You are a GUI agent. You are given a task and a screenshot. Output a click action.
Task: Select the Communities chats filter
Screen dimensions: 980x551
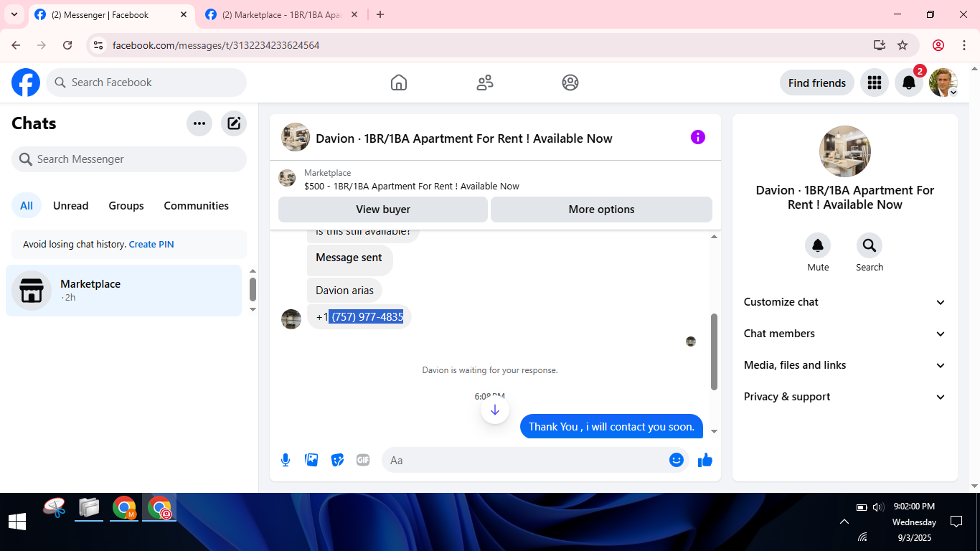coord(197,206)
